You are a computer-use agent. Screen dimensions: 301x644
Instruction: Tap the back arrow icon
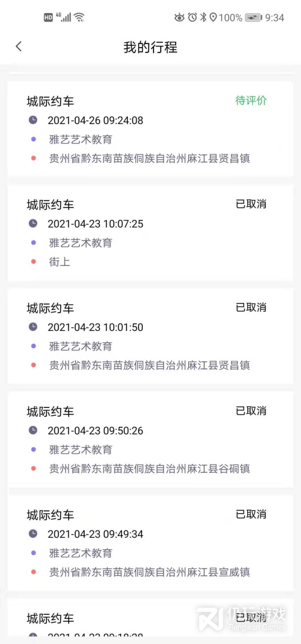19,47
